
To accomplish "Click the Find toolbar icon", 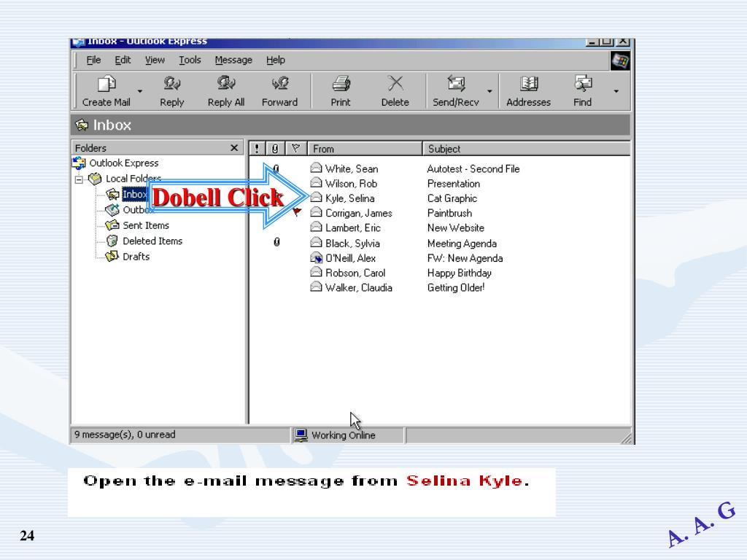I will tap(583, 83).
